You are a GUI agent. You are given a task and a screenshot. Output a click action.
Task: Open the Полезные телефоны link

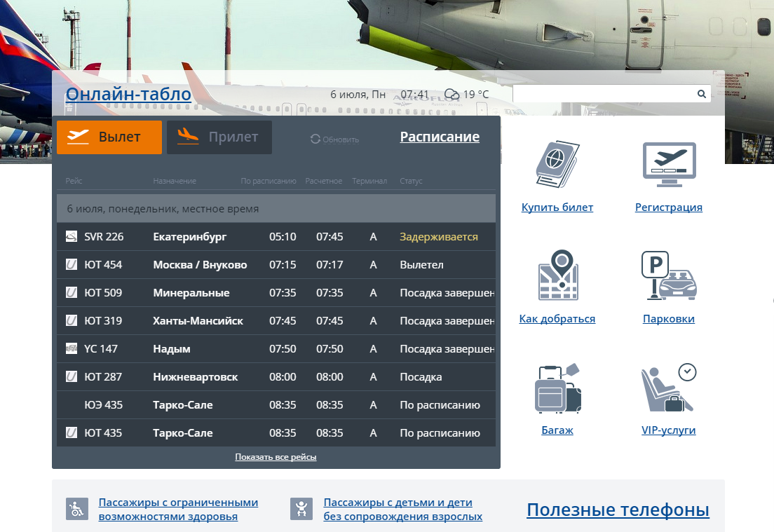[618, 510]
